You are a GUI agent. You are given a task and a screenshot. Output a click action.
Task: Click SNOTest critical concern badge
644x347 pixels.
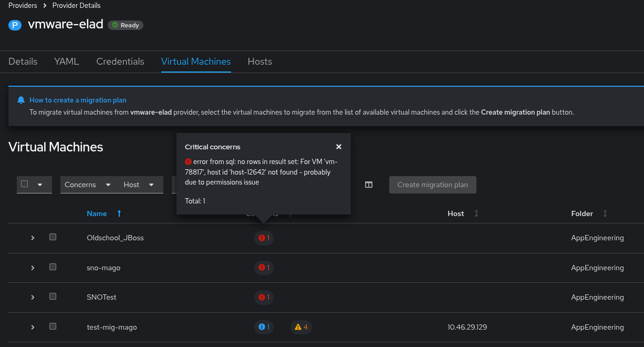click(264, 298)
